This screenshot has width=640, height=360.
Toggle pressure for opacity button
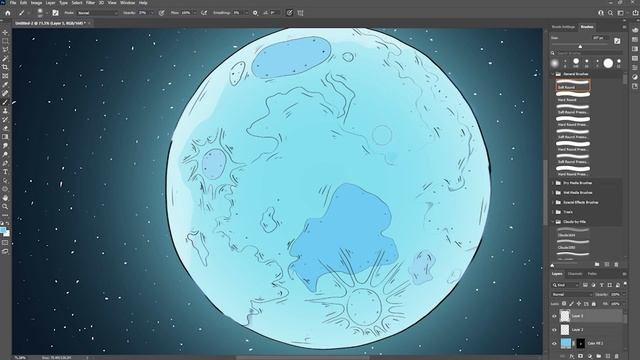pos(162,13)
